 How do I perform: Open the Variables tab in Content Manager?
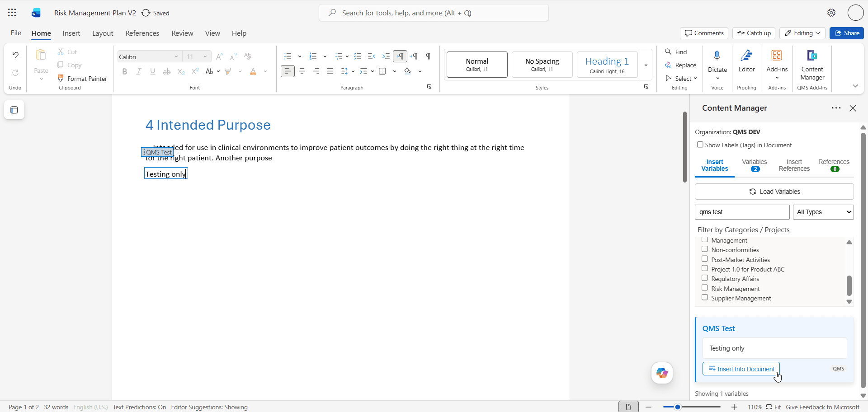click(755, 165)
